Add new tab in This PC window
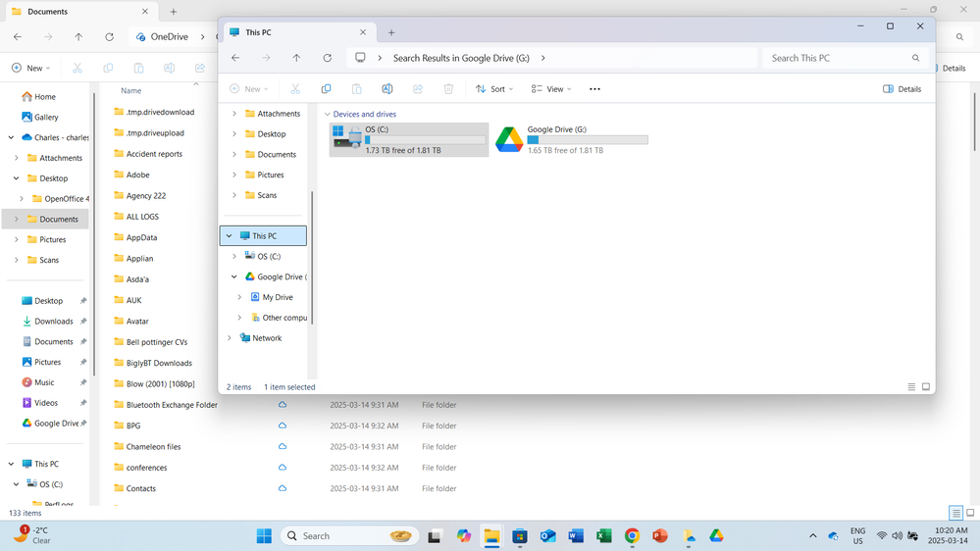Viewport: 980px width, 551px height. [x=391, y=32]
